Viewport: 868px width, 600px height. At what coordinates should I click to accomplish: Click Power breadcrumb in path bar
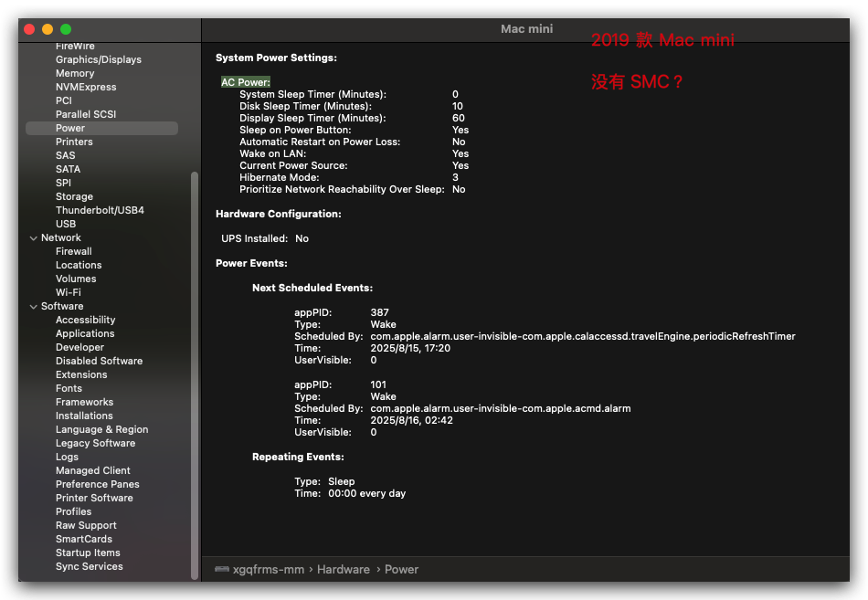pyautogui.click(x=401, y=570)
